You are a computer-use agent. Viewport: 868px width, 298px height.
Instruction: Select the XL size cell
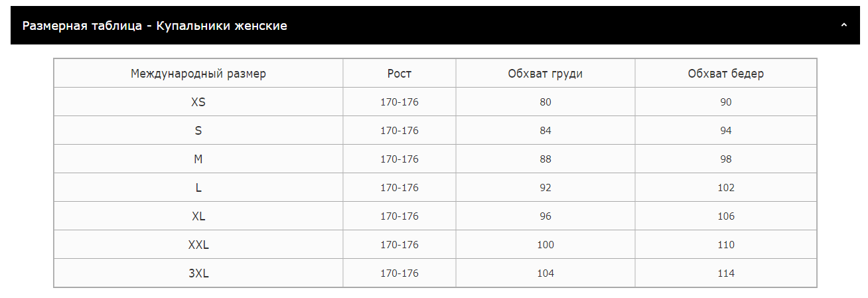pos(198,216)
